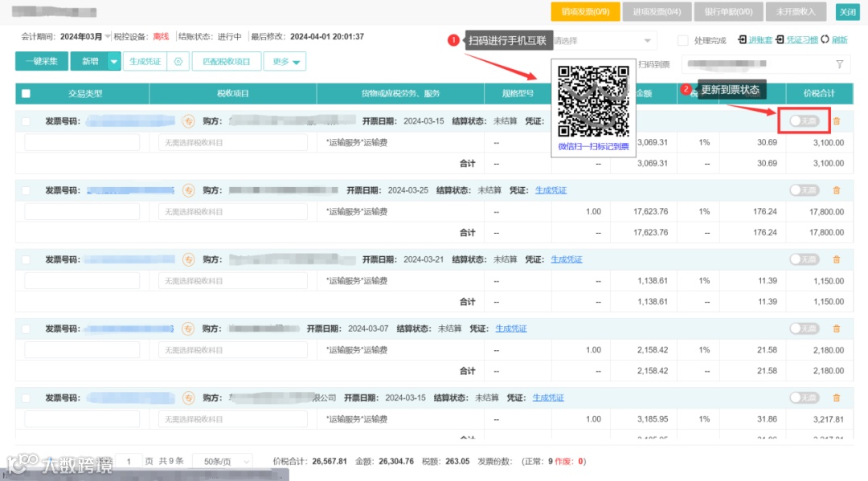Click the 专 badge on the 2024-03-07 invoice
868x481 pixels.
[188, 328]
